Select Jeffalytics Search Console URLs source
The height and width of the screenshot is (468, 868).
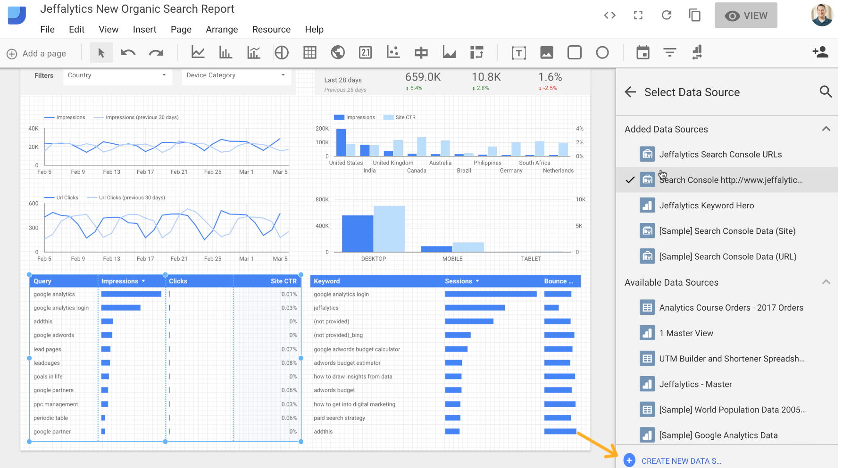726,154
